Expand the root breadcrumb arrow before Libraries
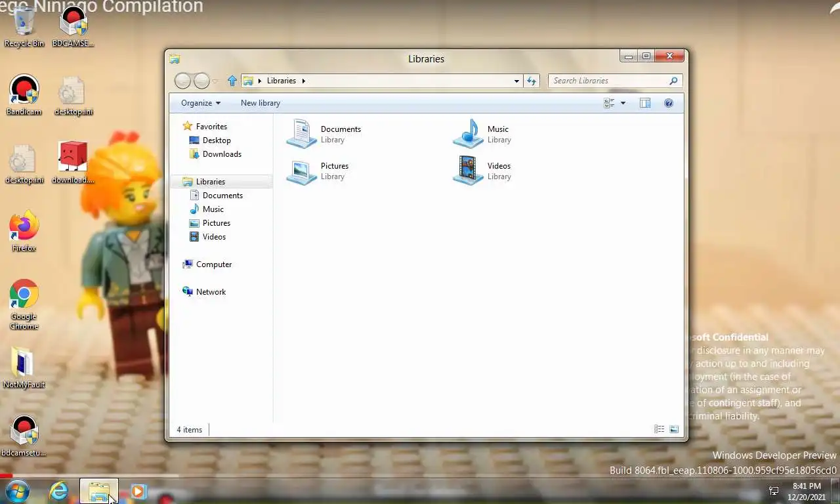The width and height of the screenshot is (840, 504). [x=260, y=81]
